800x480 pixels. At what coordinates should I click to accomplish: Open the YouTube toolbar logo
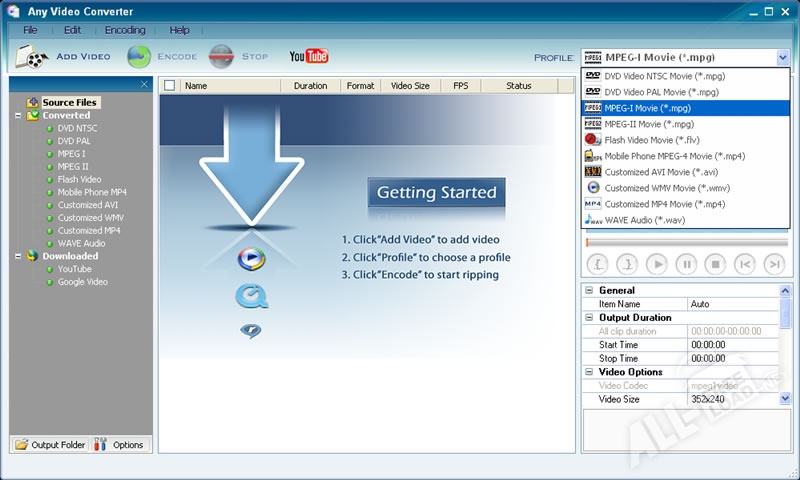coord(309,56)
